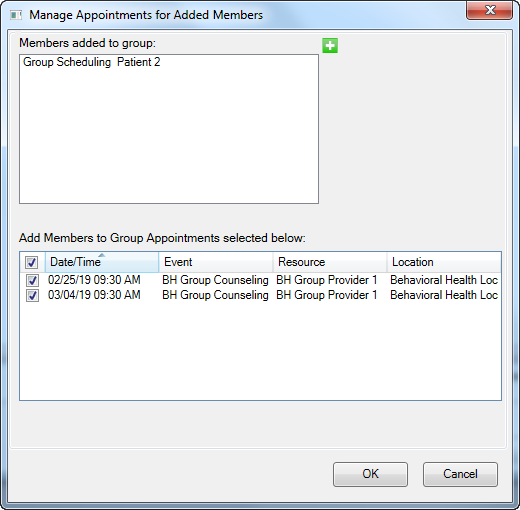The height and width of the screenshot is (510, 520).
Task: Close the Manage Appointments dialog
Action: point(489,10)
